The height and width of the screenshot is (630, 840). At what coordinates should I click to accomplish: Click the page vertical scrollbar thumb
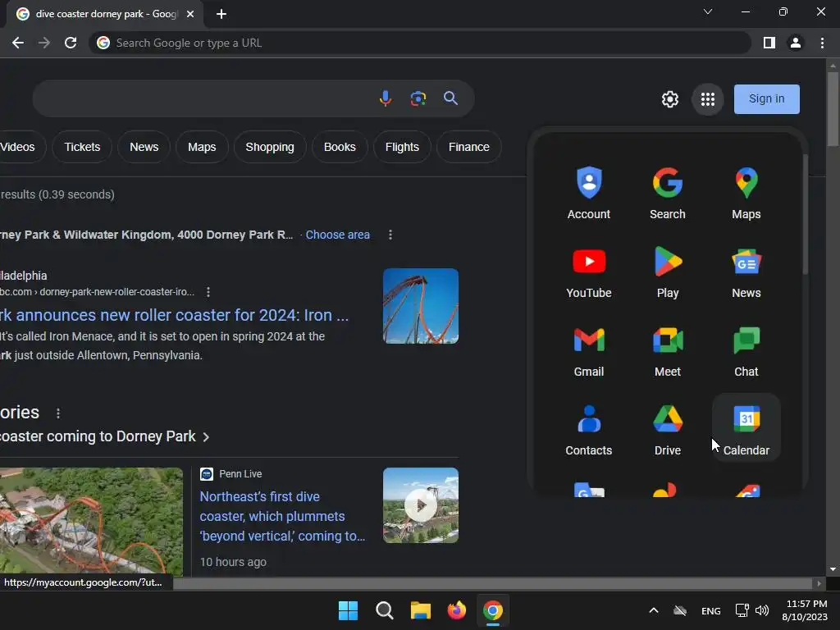point(833,109)
